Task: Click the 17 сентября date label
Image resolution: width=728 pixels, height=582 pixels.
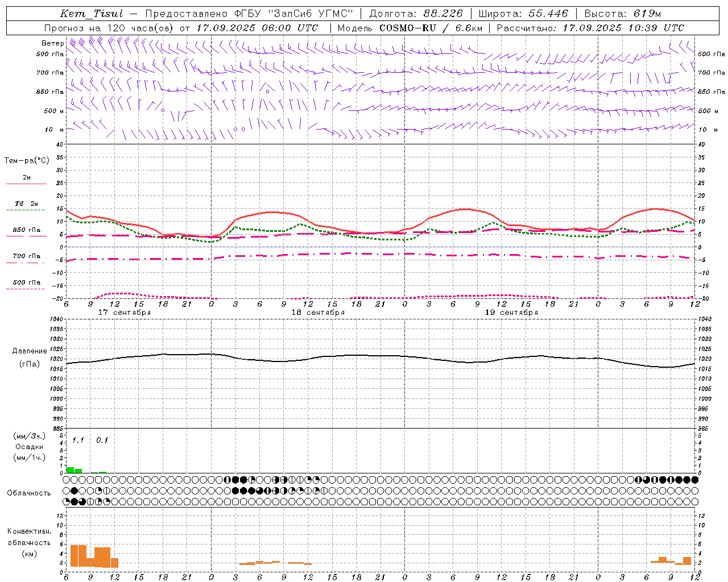Action: point(125,313)
